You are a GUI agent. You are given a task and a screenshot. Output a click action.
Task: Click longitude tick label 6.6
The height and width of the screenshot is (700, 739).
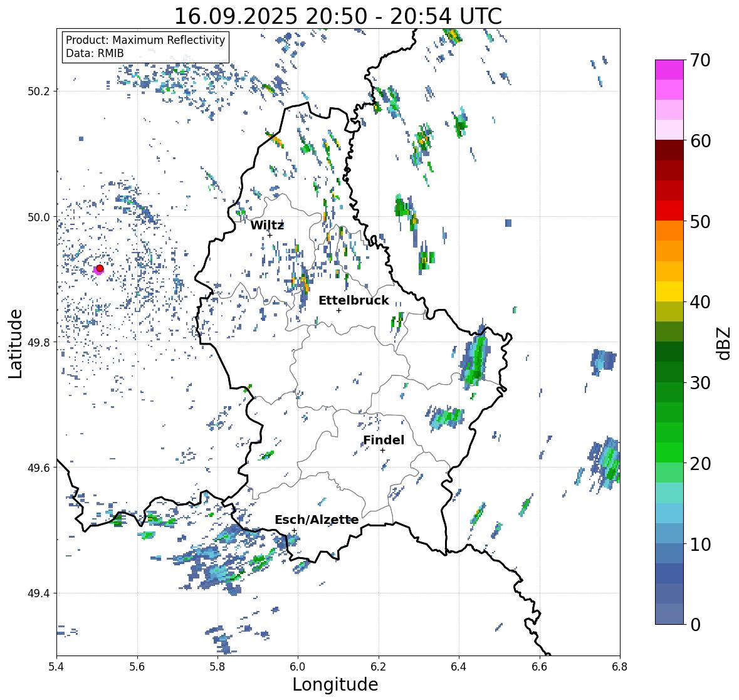540,666
